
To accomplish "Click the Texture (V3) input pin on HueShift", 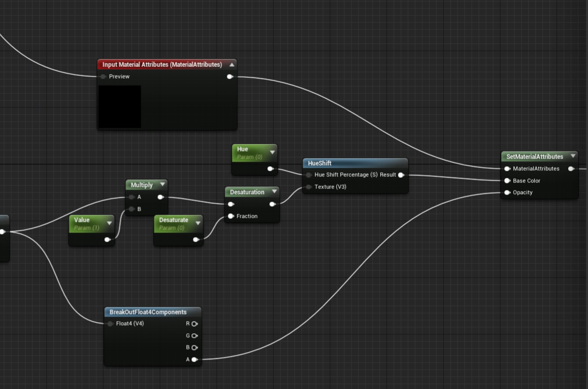I will 308,186.
